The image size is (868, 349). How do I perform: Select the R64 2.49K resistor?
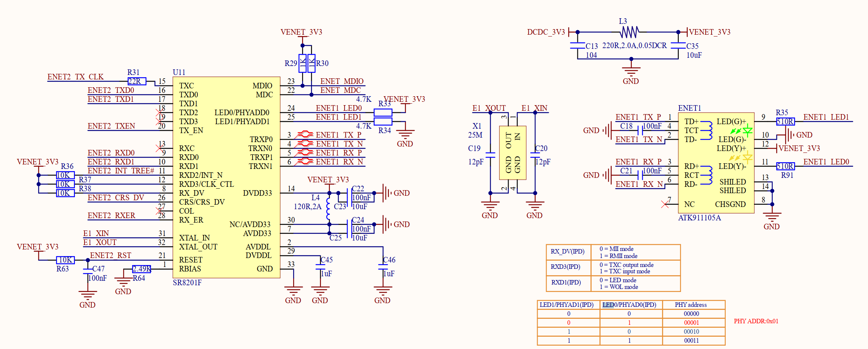tap(142, 269)
